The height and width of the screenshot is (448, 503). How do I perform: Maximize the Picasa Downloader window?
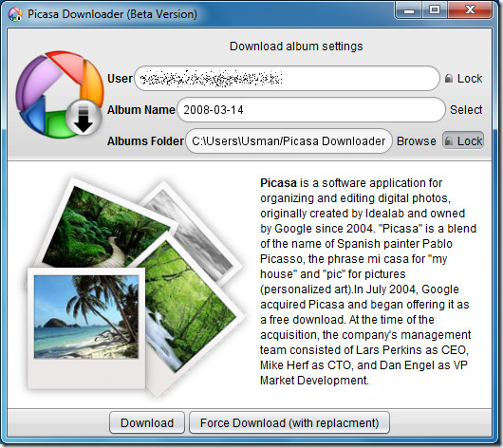[435, 10]
